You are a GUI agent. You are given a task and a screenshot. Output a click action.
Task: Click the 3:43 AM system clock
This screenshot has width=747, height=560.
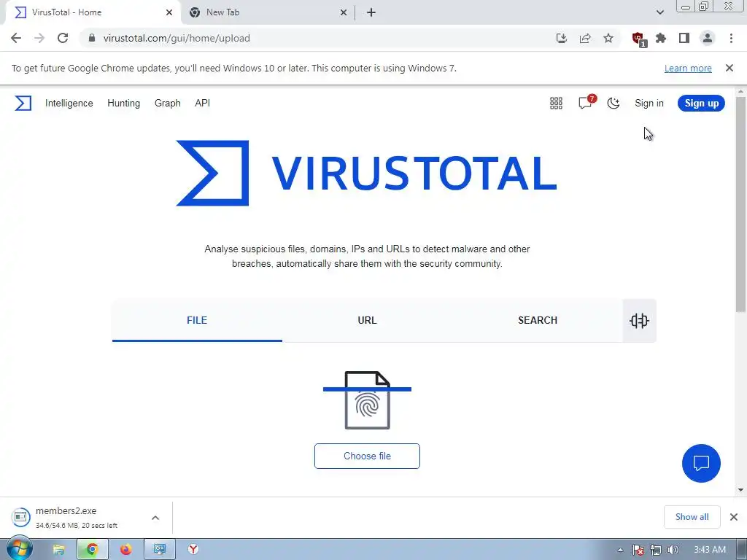tap(709, 550)
